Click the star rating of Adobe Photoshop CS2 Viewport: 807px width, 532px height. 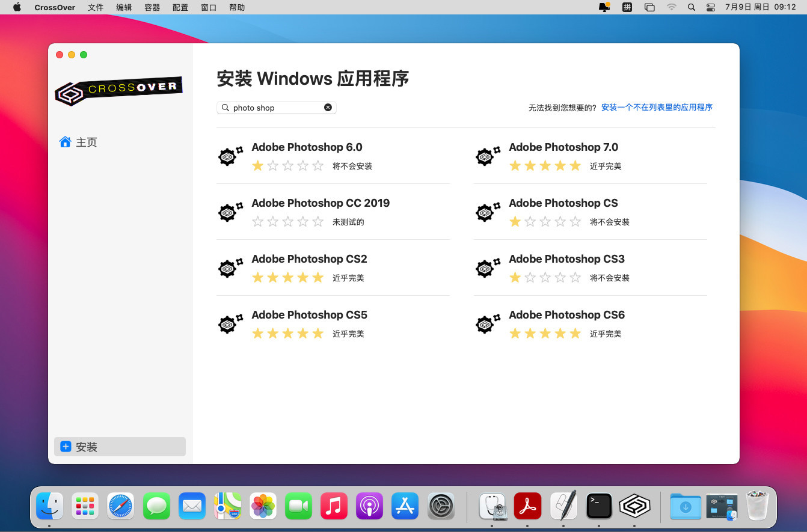tap(288, 277)
